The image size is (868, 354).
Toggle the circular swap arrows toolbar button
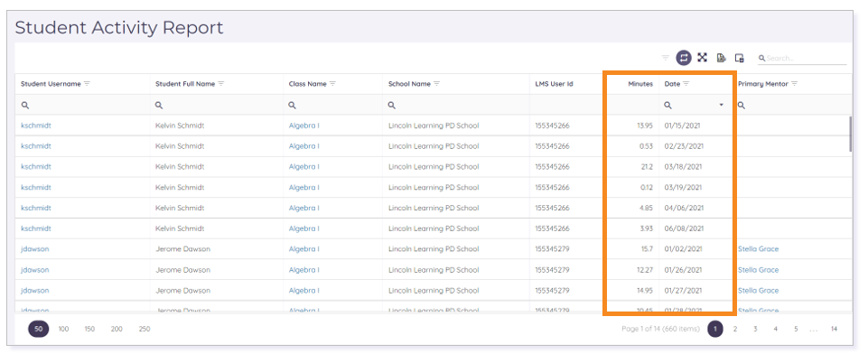(x=684, y=58)
